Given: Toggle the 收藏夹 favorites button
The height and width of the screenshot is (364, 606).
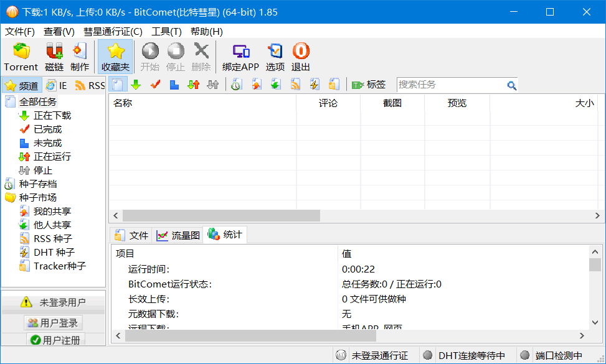Looking at the screenshot, I should [x=115, y=56].
